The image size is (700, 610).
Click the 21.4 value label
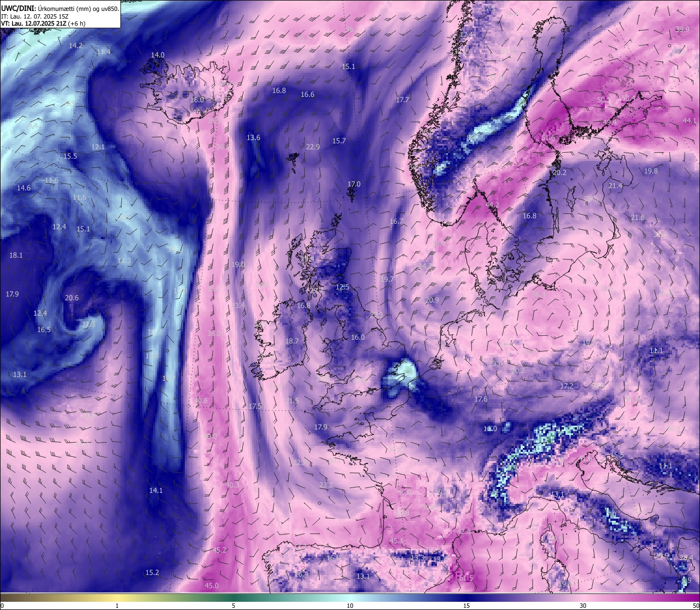(x=615, y=185)
